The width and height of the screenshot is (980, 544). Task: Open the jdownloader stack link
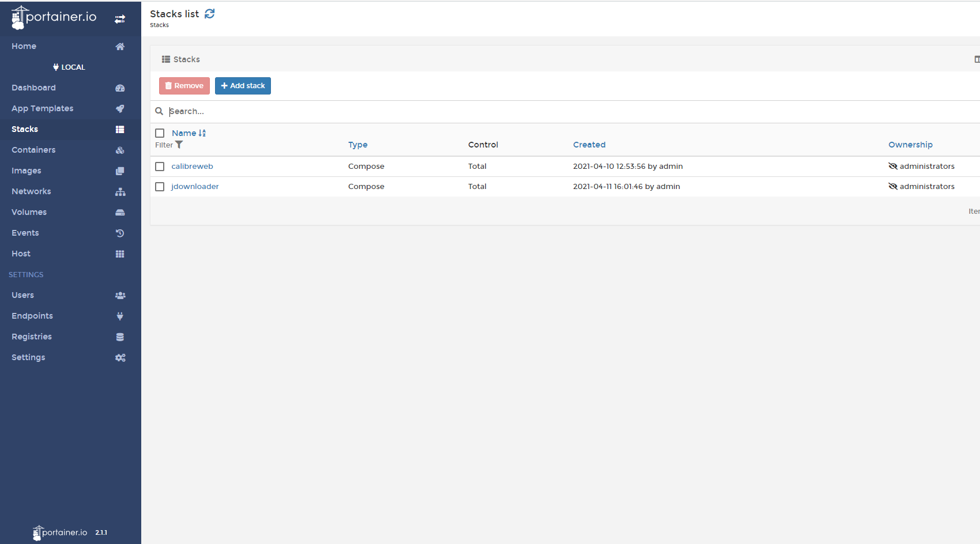tap(195, 187)
